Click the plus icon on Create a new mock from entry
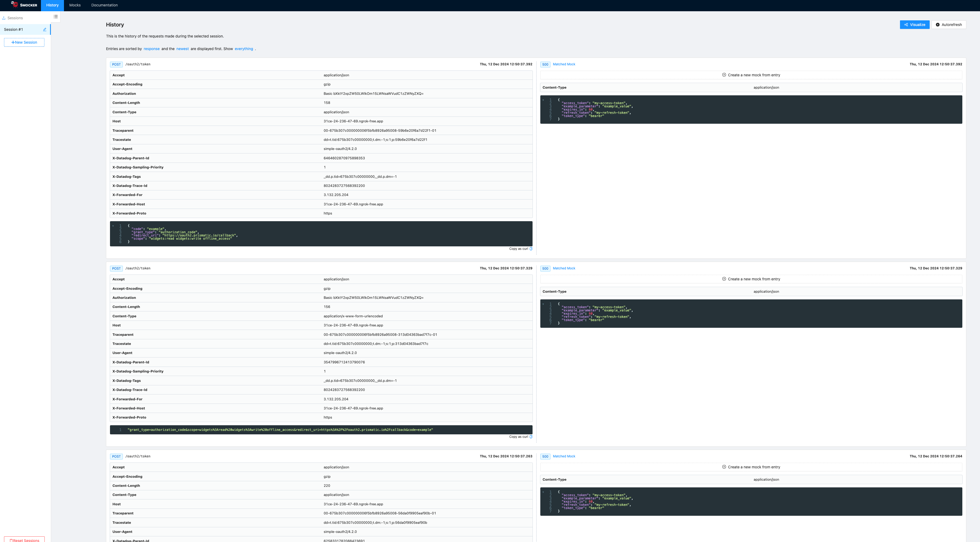Image resolution: width=980 pixels, height=542 pixels. (724, 75)
